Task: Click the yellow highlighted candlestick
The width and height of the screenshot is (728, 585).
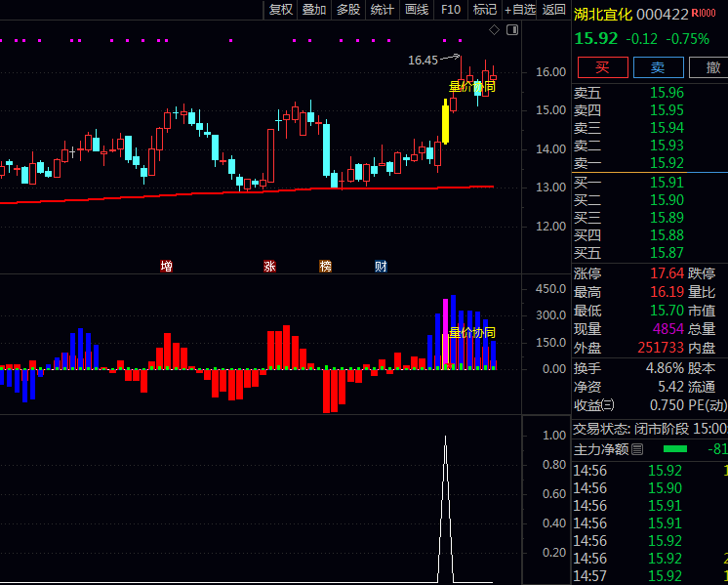Action: pyautogui.click(x=445, y=122)
